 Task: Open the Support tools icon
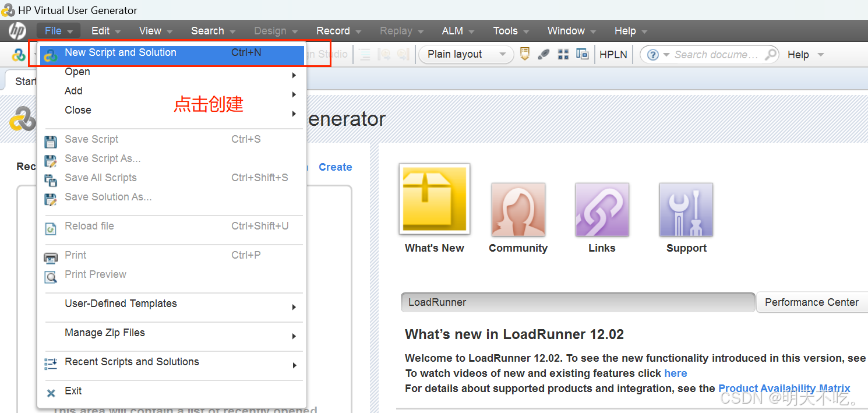point(686,210)
